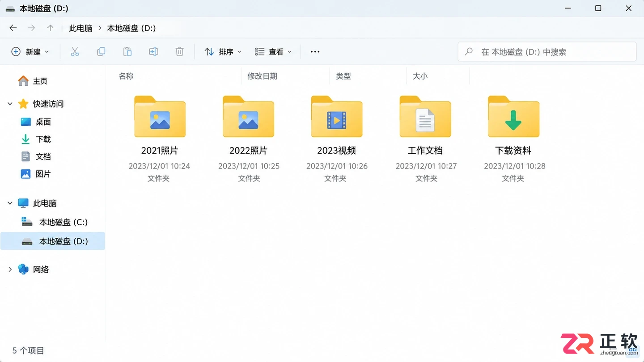644x362 pixels.
Task: Go back with the left arrow
Action: 13,28
